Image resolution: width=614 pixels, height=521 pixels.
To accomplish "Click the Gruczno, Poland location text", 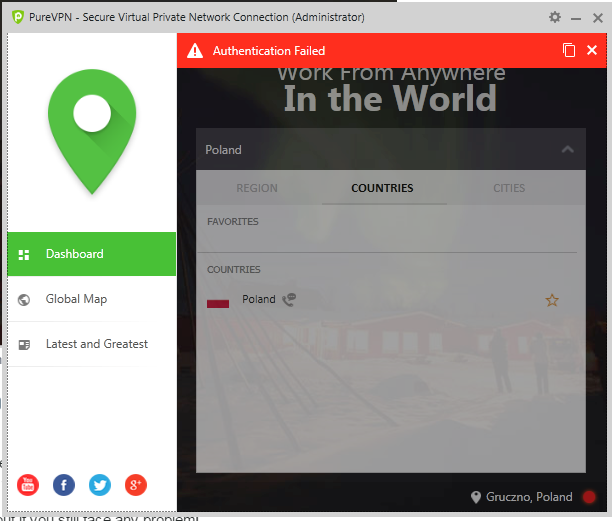I will pos(529,497).
